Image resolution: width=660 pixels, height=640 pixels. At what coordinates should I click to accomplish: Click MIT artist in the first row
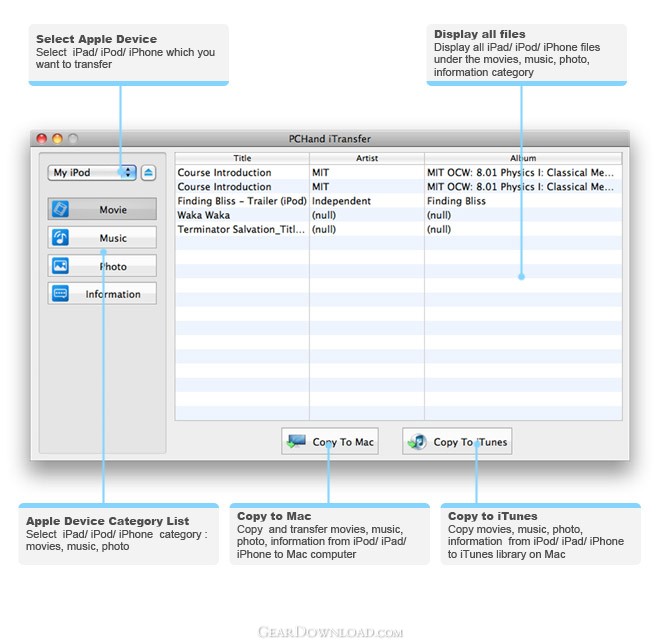coord(320,173)
